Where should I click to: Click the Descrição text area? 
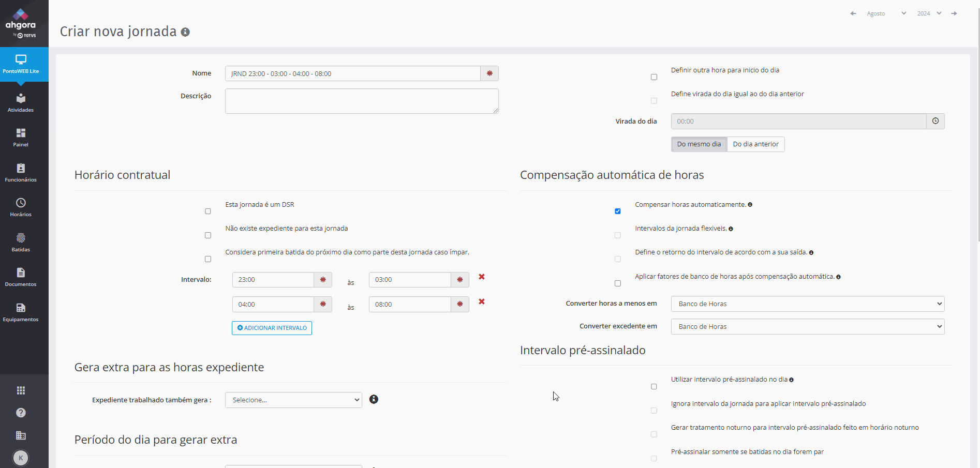[x=362, y=101]
